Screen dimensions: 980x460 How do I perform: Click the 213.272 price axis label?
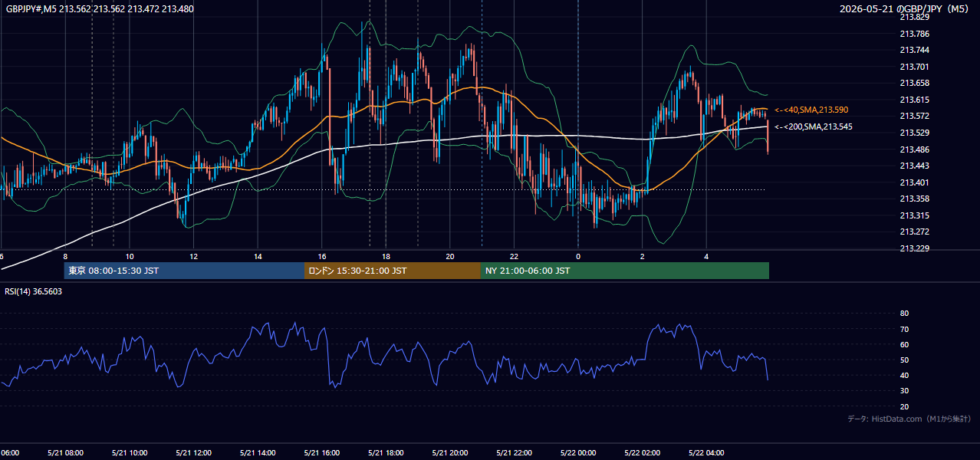914,232
